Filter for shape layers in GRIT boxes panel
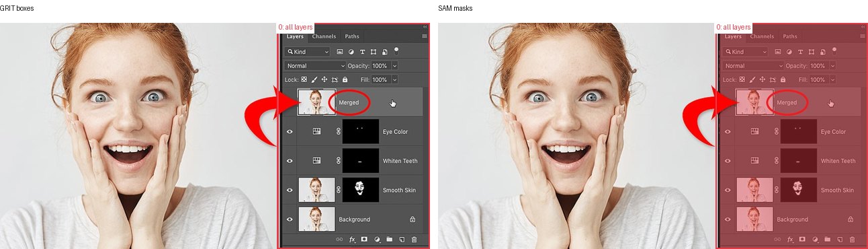This screenshot has width=868, height=249. (x=374, y=52)
